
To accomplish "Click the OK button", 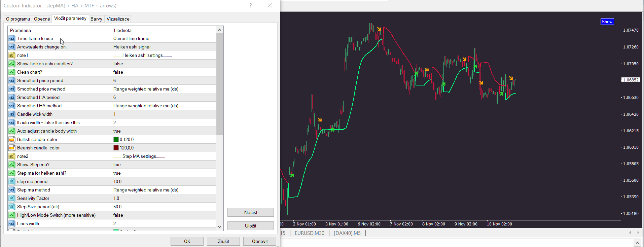I will pos(187,241).
